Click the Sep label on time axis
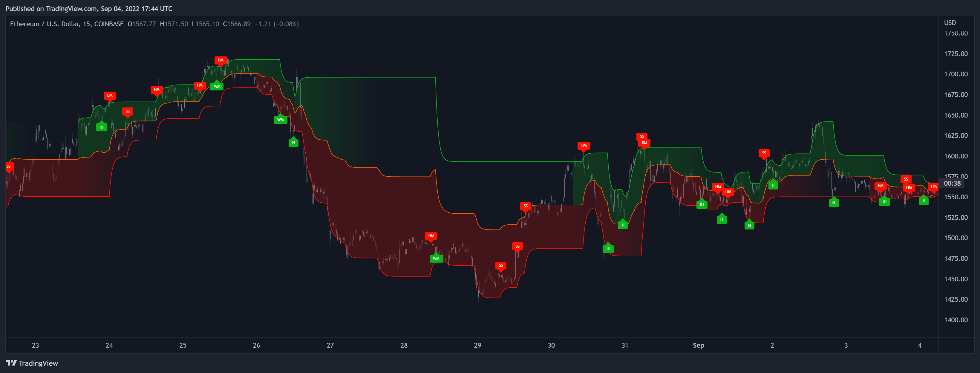The image size is (980, 373). (x=699, y=345)
